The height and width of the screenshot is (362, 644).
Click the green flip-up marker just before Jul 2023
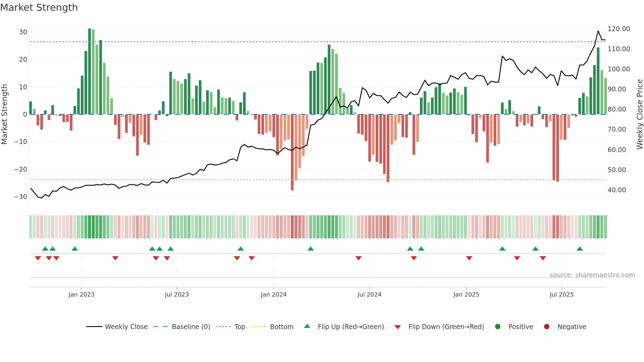(171, 249)
